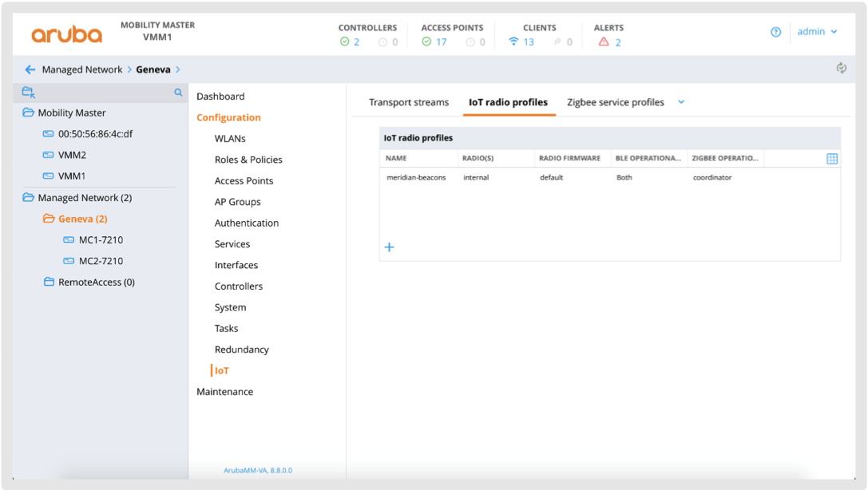Click the Managed Network breadcrumb link
The image size is (868, 490).
pyautogui.click(x=82, y=69)
